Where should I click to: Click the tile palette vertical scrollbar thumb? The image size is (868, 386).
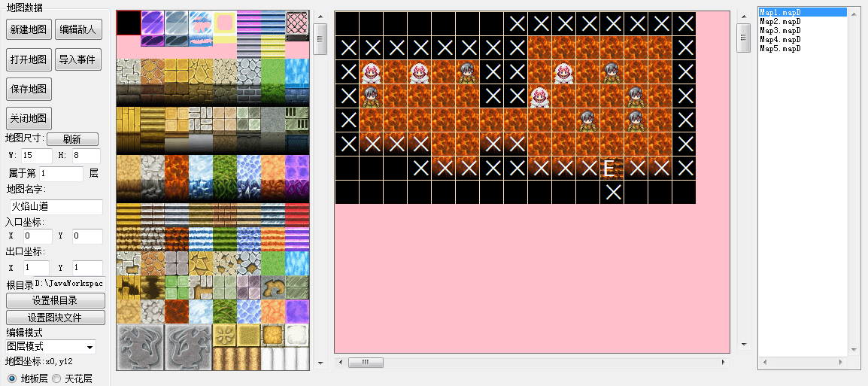click(320, 40)
